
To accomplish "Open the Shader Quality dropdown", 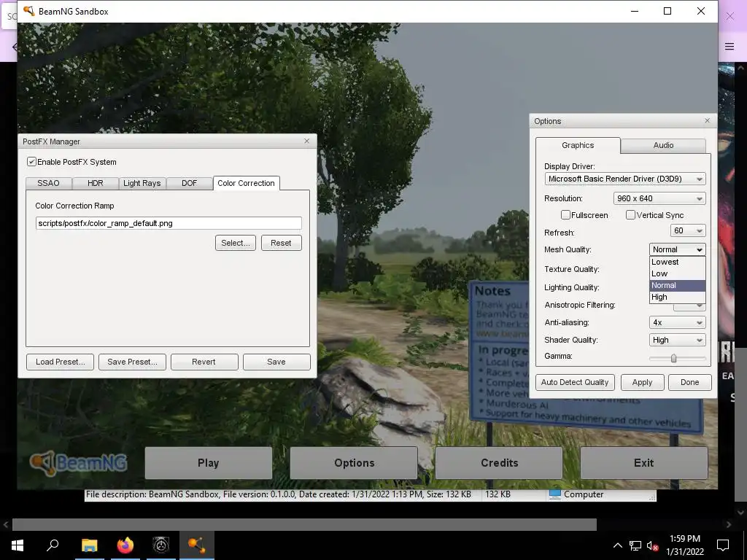I will click(x=677, y=340).
